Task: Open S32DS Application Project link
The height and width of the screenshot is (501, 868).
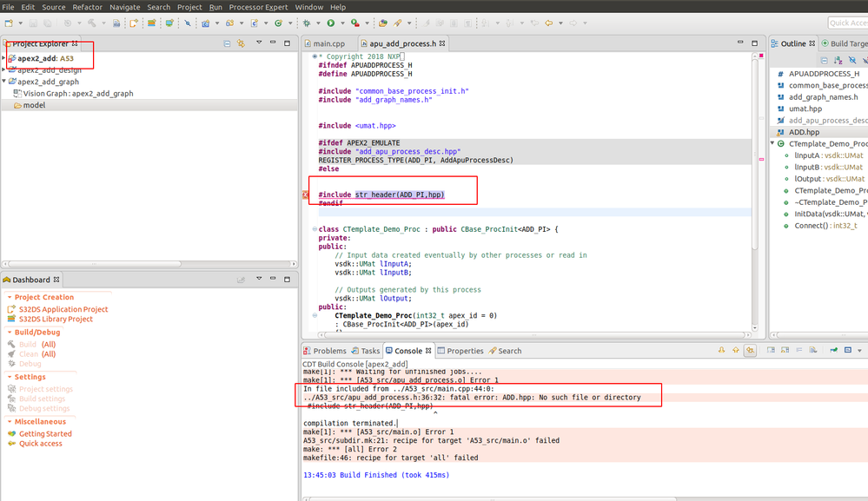Action: click(x=63, y=309)
